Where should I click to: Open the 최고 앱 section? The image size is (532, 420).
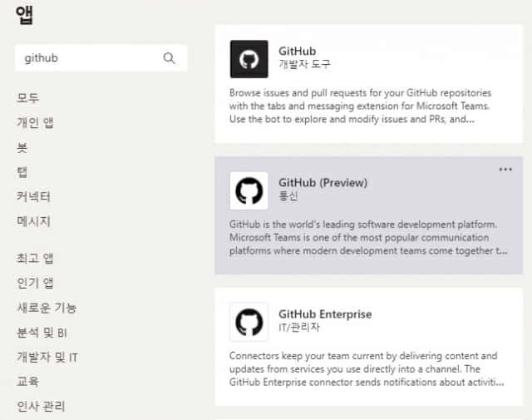35,259
